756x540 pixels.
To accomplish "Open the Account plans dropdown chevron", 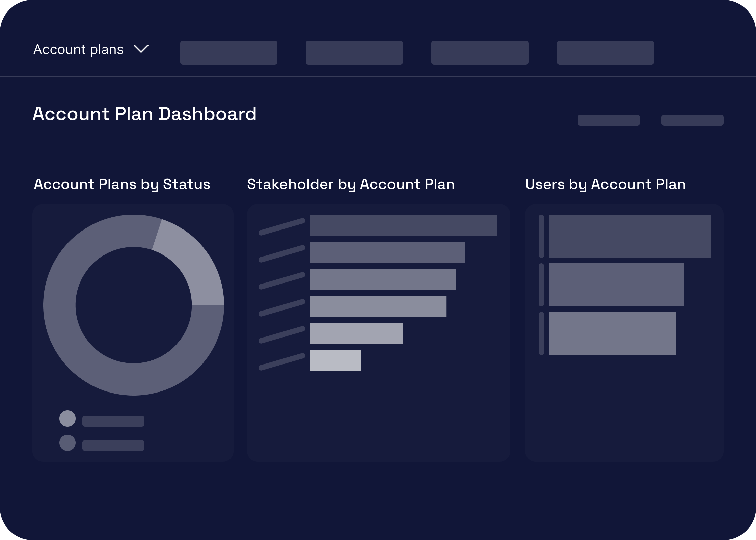I will 141,49.
